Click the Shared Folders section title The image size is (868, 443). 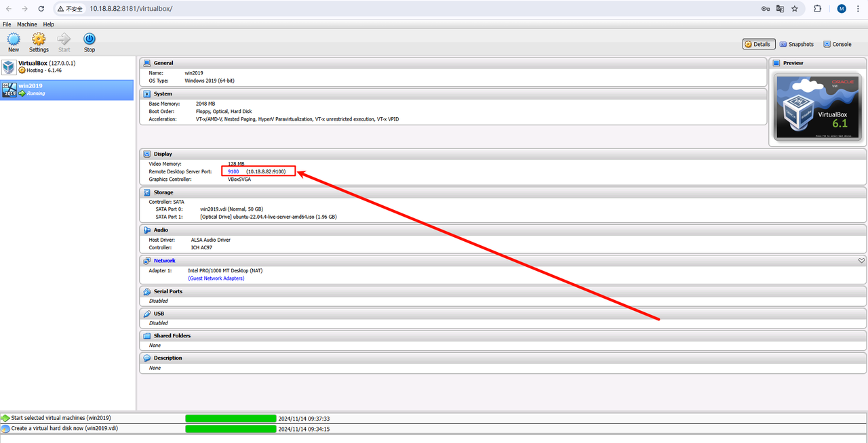[172, 336]
